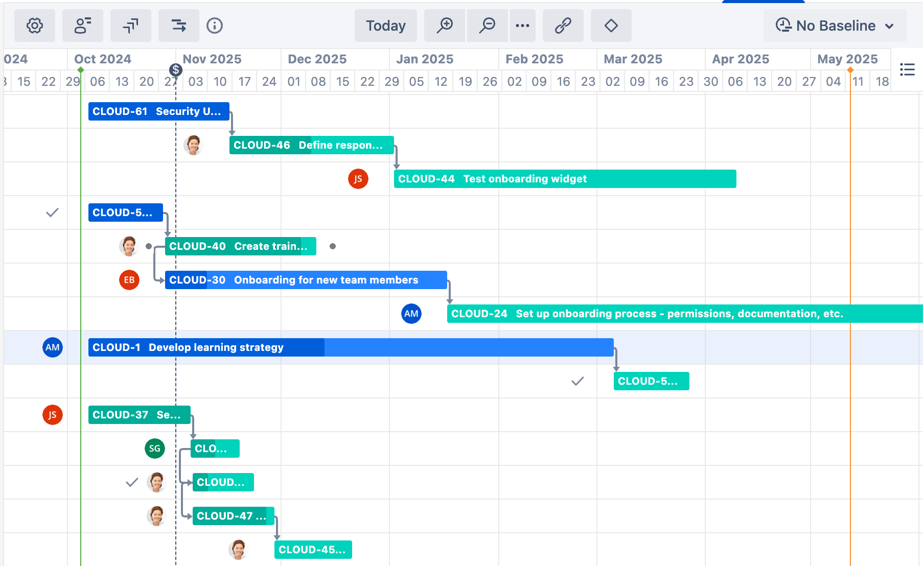Click the AM avatar next to CLOUD-24
Viewport: 924px width, 566px height.
click(411, 314)
